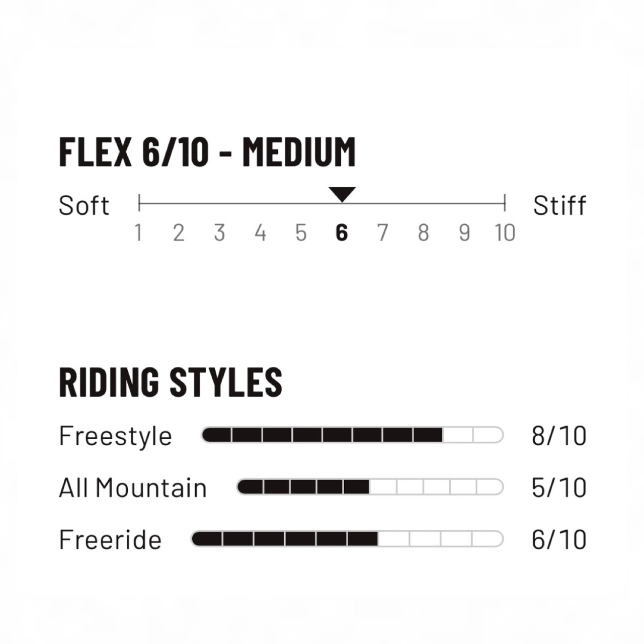Click the Freestyle label
Viewport: 644px width, 644px height.
point(115,436)
